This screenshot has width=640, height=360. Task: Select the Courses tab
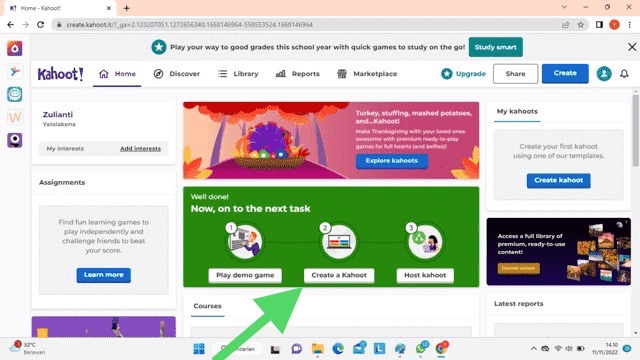click(207, 306)
